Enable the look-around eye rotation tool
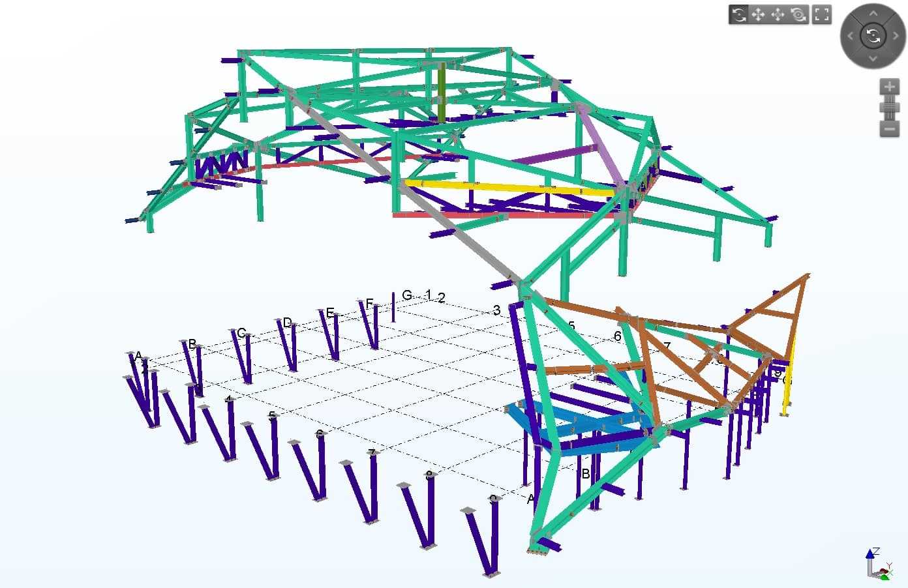Image resolution: width=908 pixels, height=588 pixels. (x=798, y=14)
